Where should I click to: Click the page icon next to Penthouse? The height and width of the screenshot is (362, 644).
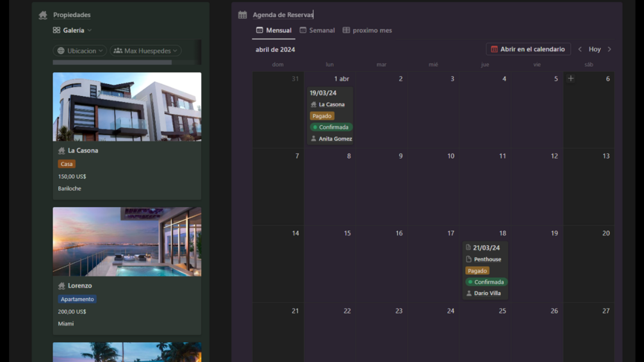pyautogui.click(x=468, y=259)
